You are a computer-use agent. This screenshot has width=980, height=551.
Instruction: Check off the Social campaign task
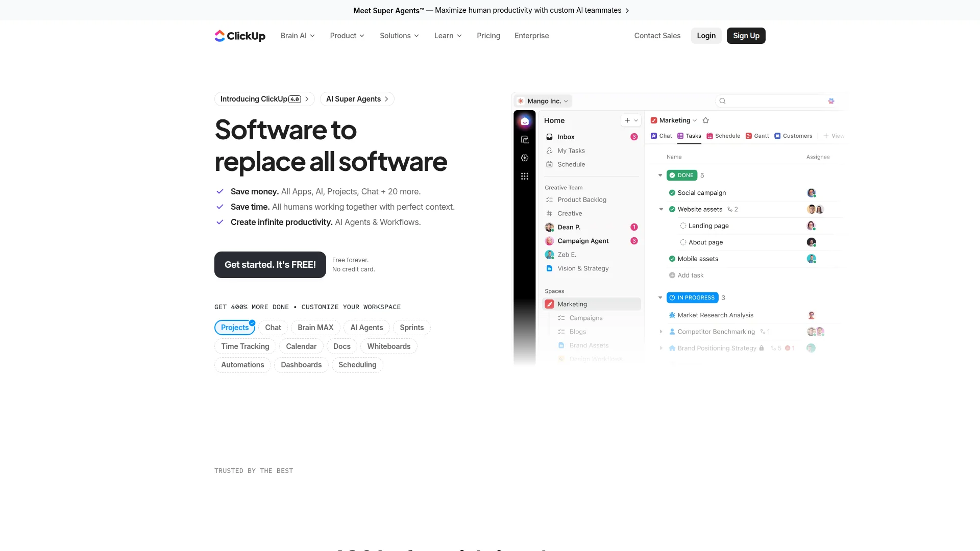tap(672, 193)
